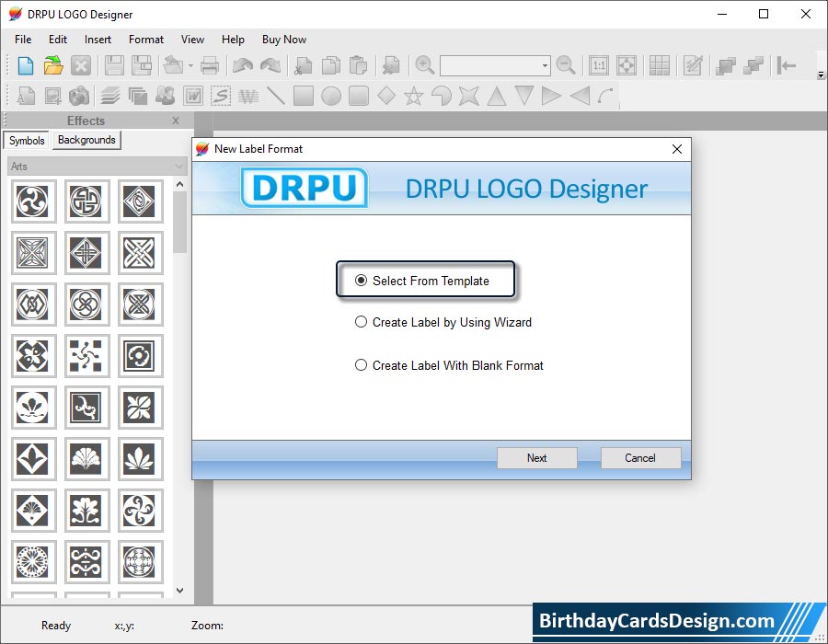Viewport: 828px width, 644px height.
Task: Pick the lotus leaf symbol thumbnail
Action: pos(140,458)
